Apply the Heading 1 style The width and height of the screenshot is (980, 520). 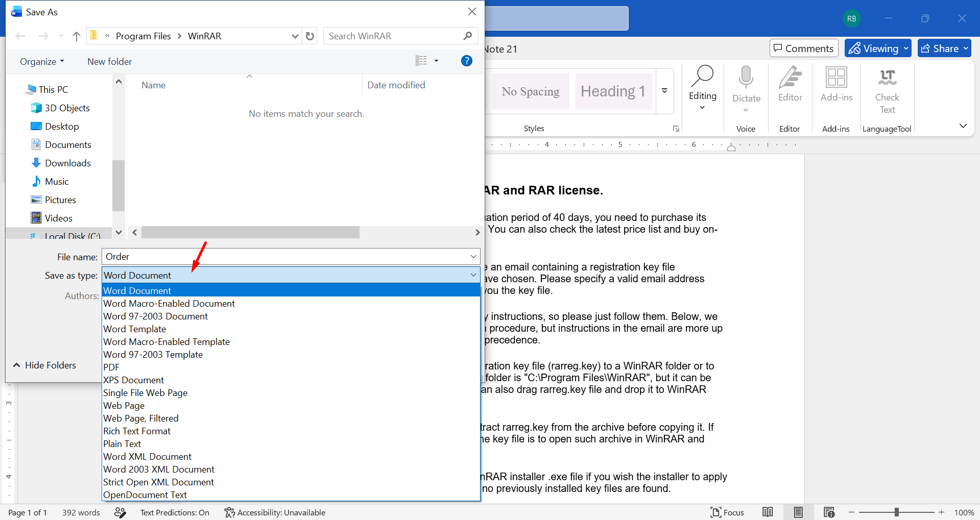pyautogui.click(x=613, y=91)
